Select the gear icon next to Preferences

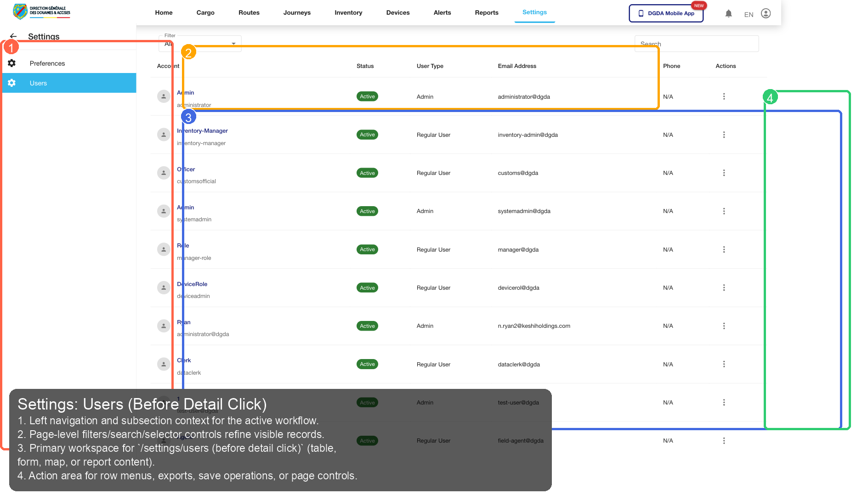(x=11, y=63)
